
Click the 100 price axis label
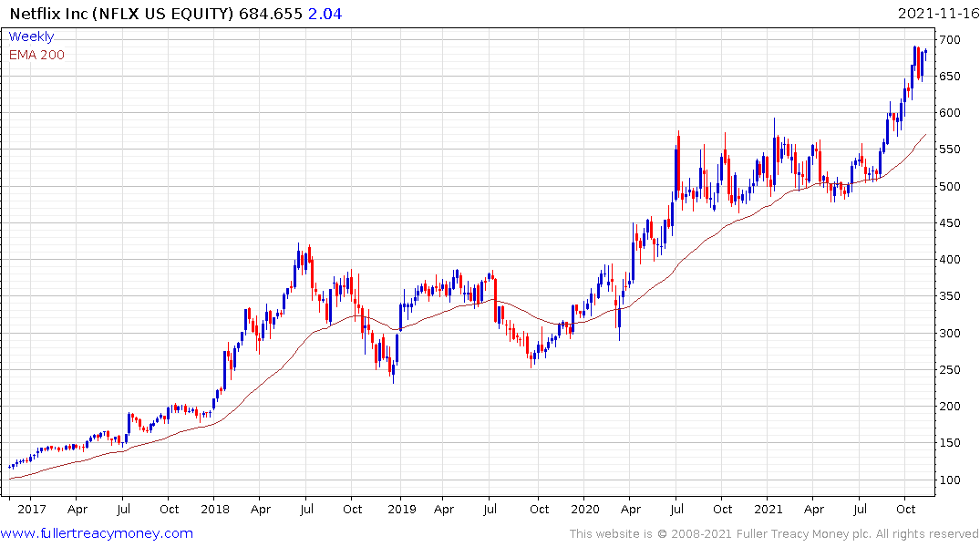click(x=950, y=480)
